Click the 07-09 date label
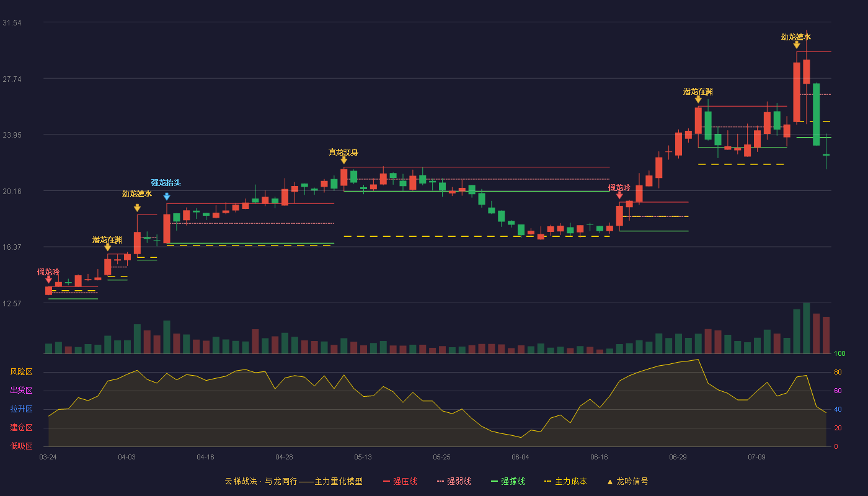The width and height of the screenshot is (868, 496). pos(756,457)
